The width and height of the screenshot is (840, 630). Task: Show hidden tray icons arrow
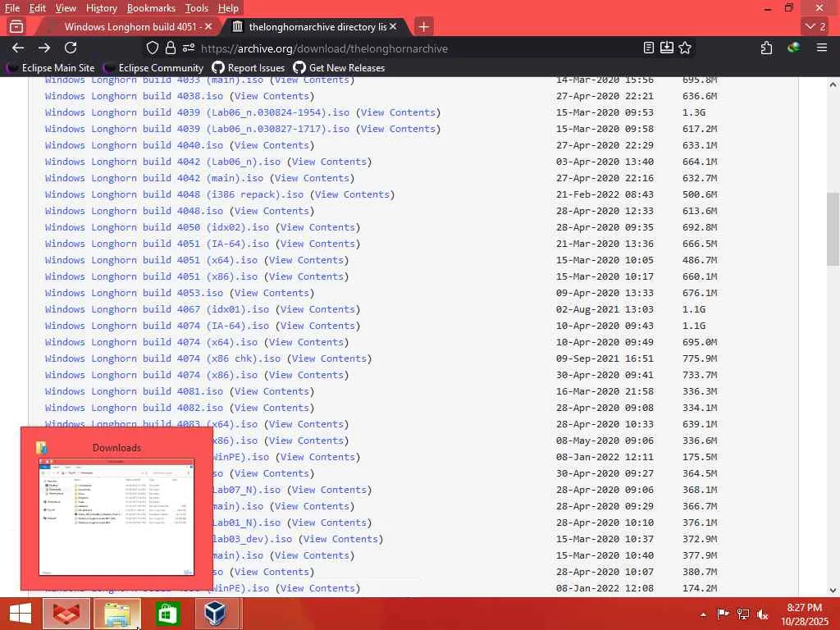click(703, 614)
